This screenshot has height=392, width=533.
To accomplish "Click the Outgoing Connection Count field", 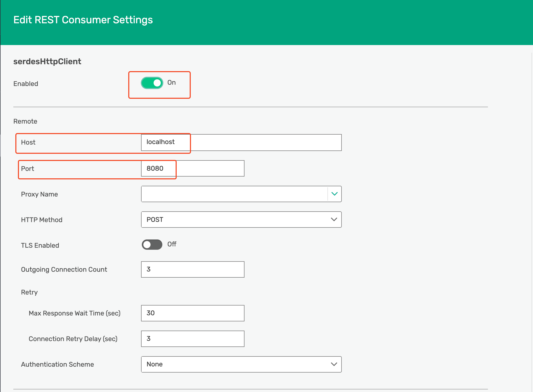I will click(x=193, y=269).
